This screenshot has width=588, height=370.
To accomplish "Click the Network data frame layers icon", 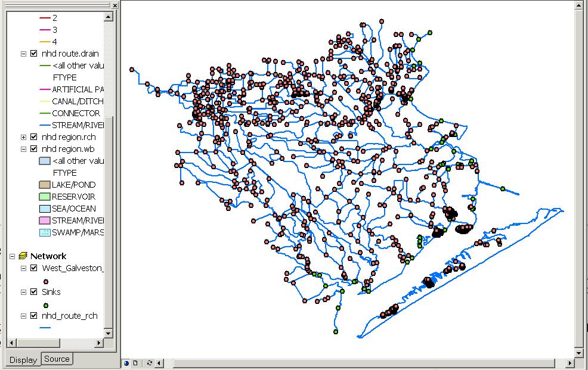I will [x=24, y=256].
